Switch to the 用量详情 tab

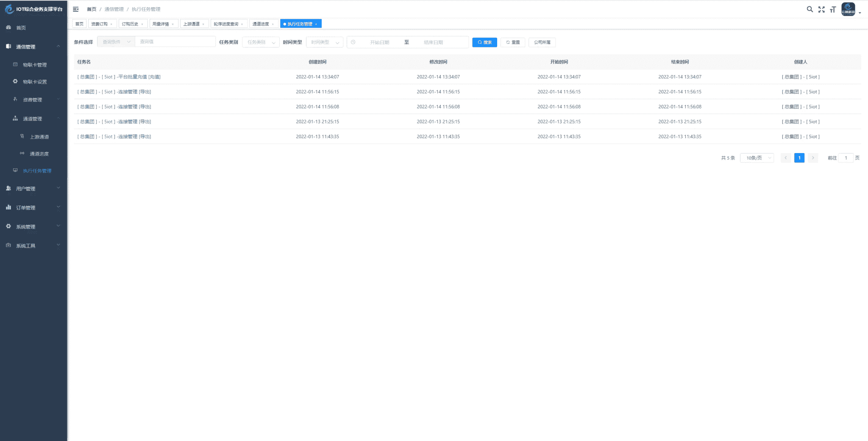(161, 24)
